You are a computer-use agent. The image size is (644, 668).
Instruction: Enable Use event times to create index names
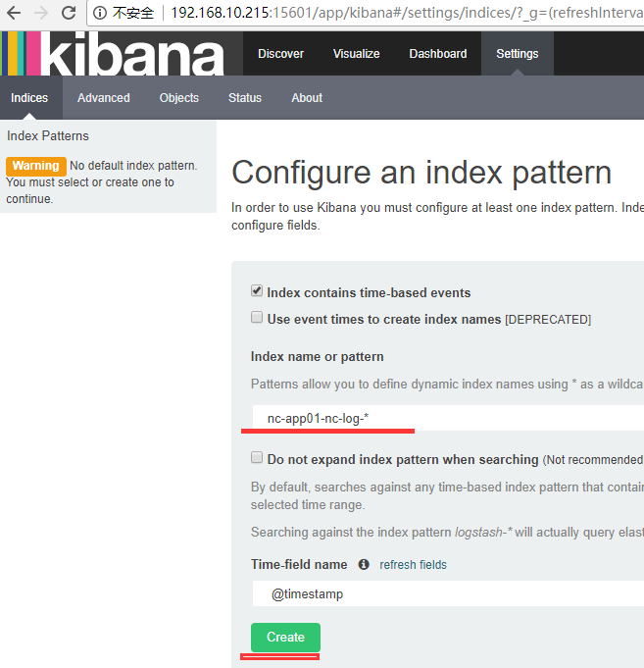tap(257, 318)
